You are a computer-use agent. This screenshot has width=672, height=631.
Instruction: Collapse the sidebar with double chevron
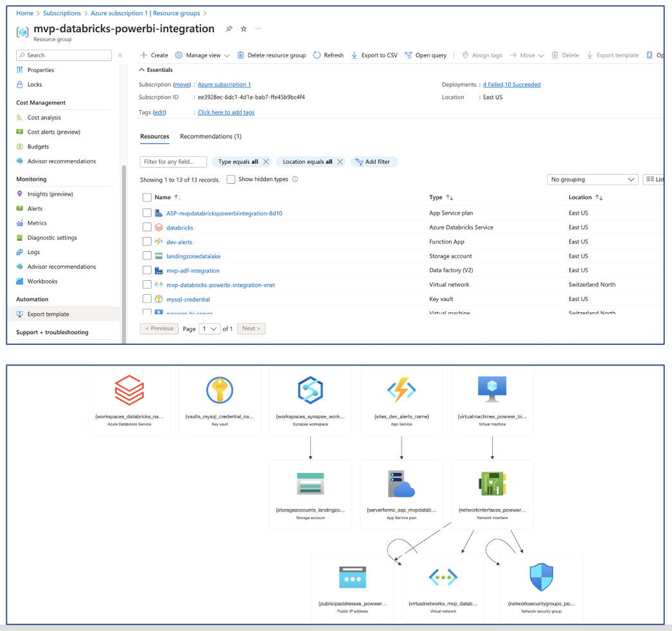click(120, 55)
